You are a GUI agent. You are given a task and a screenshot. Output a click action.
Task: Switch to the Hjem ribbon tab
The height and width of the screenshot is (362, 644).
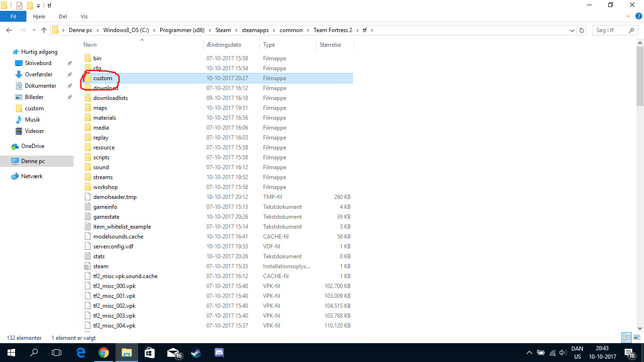point(39,16)
